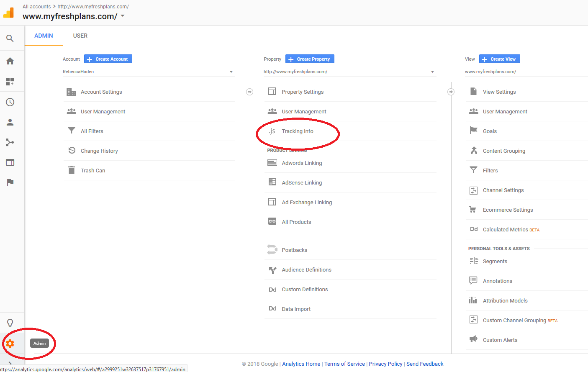This screenshot has height=372, width=588.
Task: Click the Google Analytics logo
Action: [x=9, y=13]
